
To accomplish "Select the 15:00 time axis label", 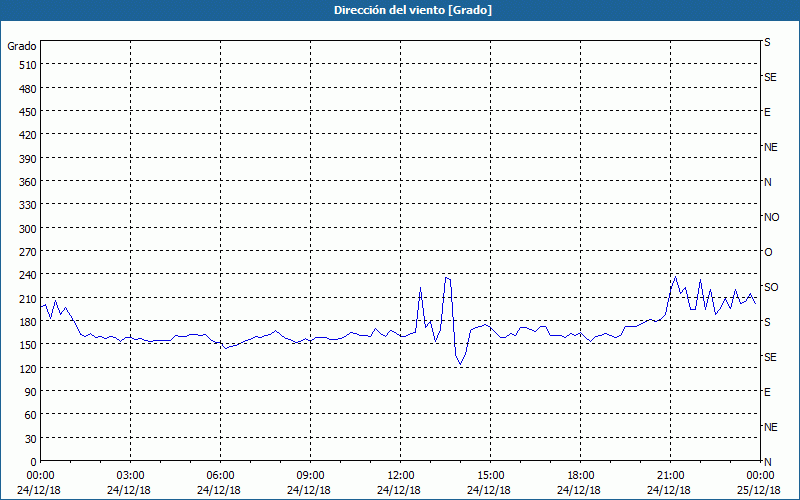I will tap(490, 476).
